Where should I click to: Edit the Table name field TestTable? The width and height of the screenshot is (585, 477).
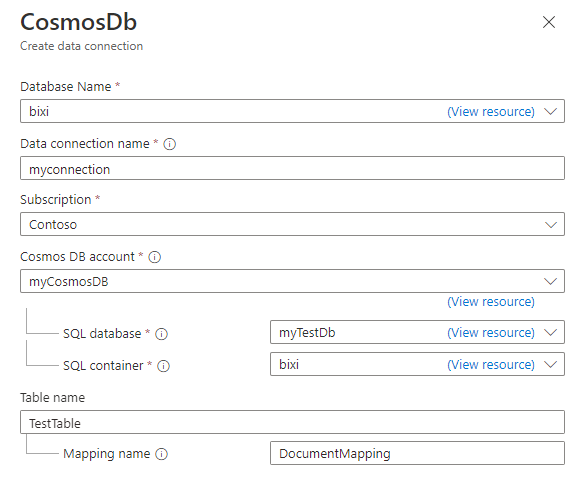coord(292,422)
